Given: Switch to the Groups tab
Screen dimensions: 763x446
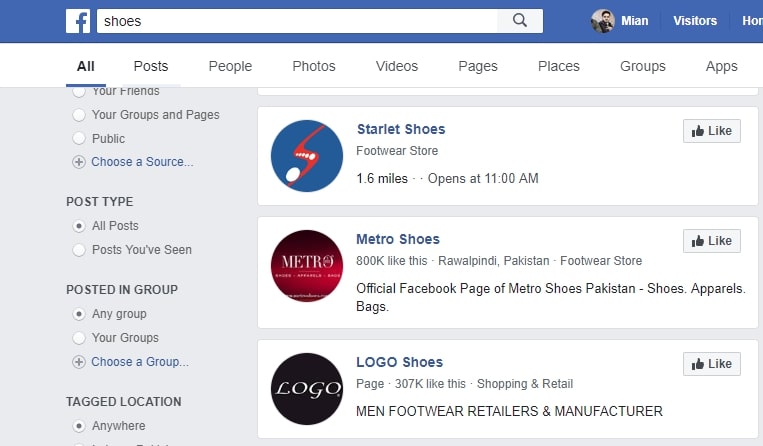Looking at the screenshot, I should [x=642, y=66].
